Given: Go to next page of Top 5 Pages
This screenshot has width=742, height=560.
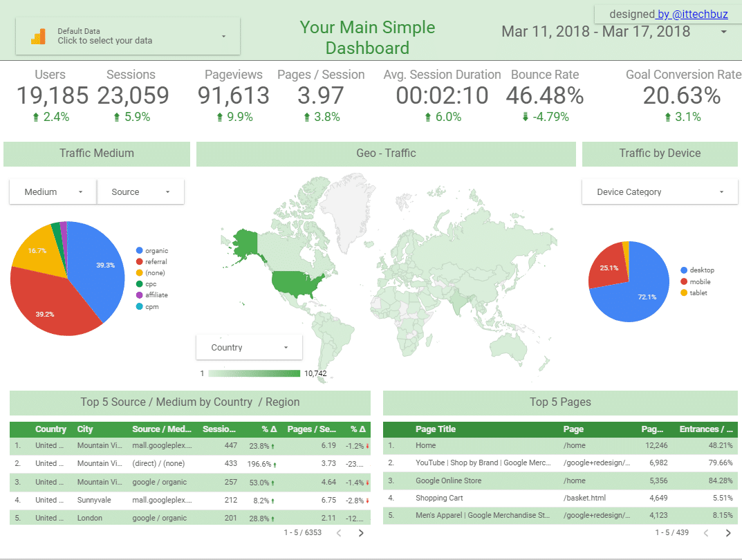Looking at the screenshot, I should coord(727,533).
